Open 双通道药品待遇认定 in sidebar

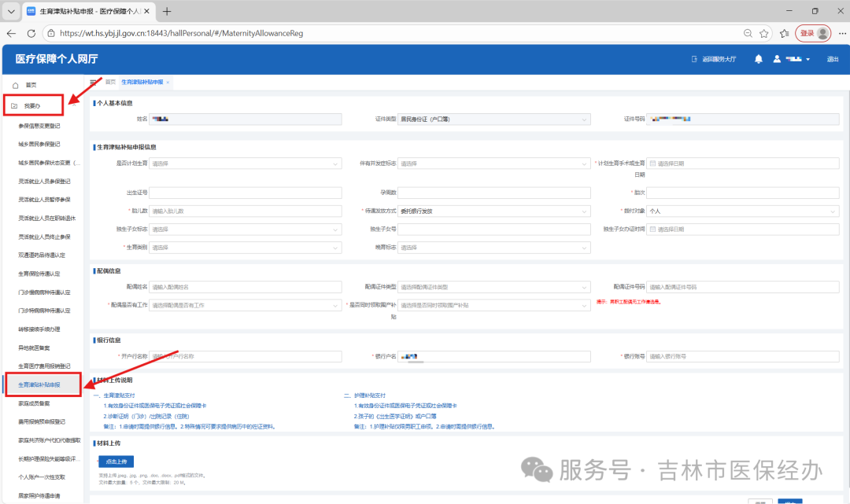[x=42, y=255]
